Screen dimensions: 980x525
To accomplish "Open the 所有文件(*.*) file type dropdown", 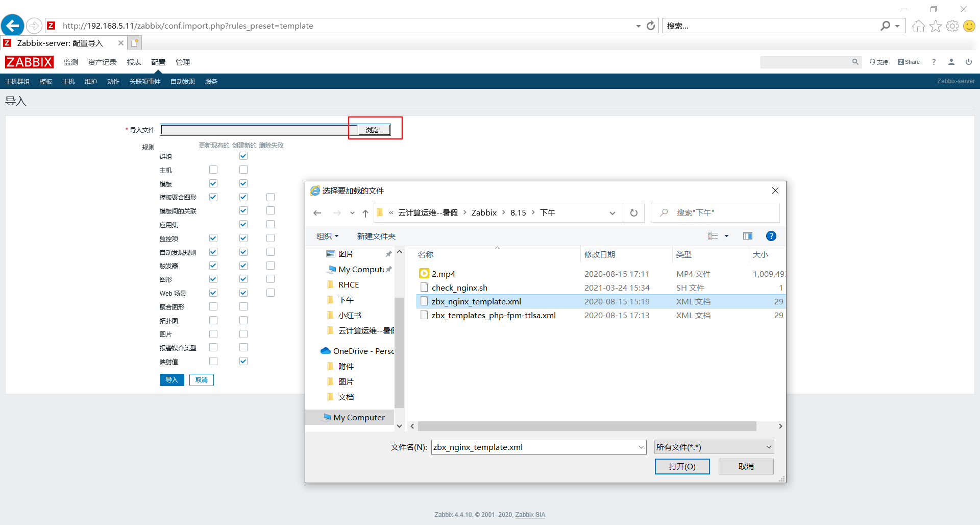I will [x=714, y=447].
